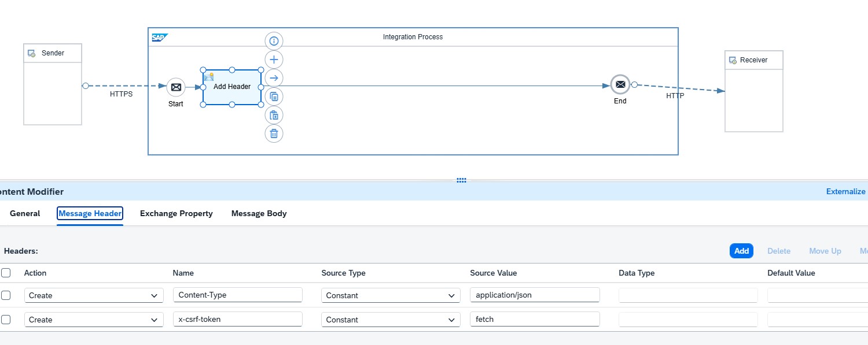Open the Message Body tab

[259, 214]
